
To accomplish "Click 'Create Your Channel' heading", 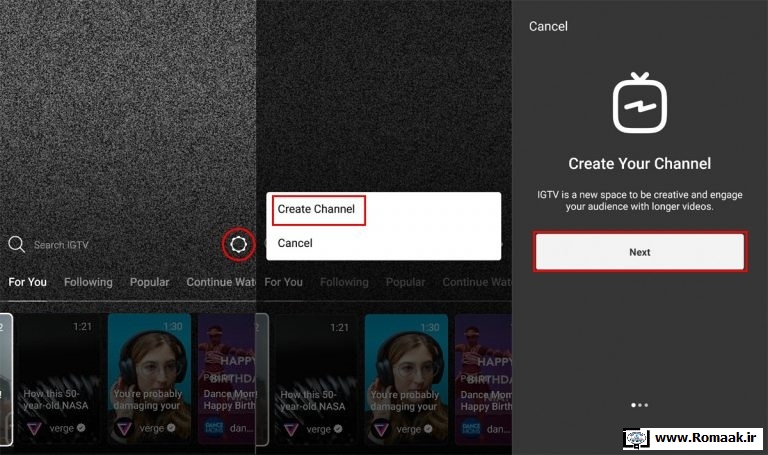I will click(x=640, y=164).
